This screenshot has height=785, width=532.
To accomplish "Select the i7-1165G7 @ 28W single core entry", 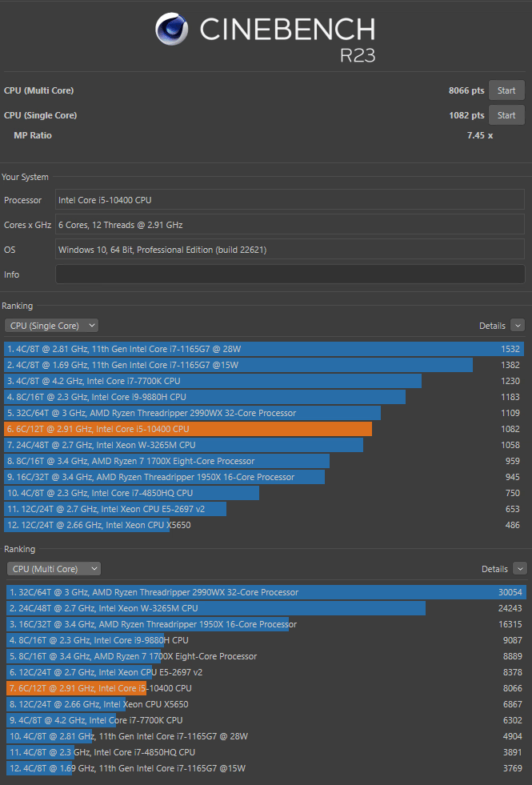I will 264,349.
